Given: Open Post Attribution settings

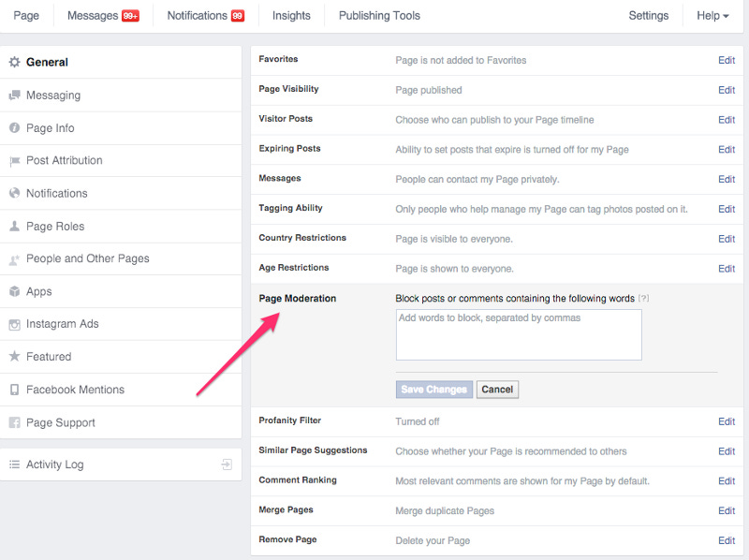Looking at the screenshot, I should (x=121, y=160).
